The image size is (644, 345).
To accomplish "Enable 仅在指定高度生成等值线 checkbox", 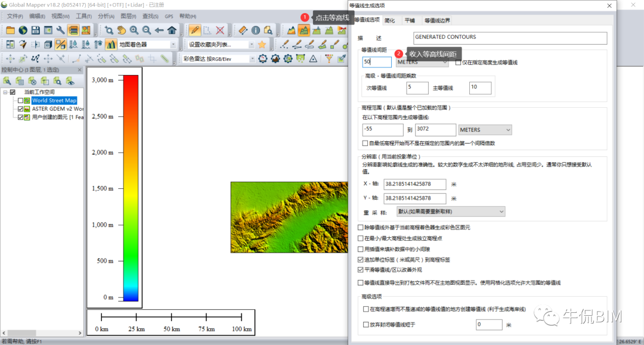I will 459,63.
